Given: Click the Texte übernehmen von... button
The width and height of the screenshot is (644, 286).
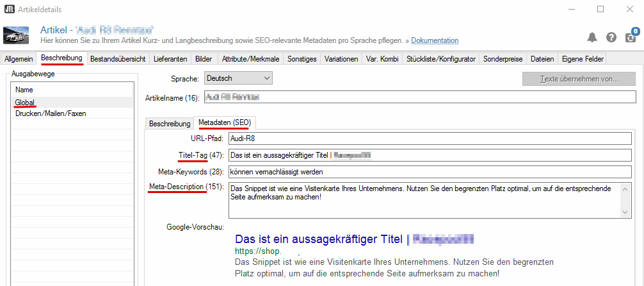Looking at the screenshot, I should point(579,79).
